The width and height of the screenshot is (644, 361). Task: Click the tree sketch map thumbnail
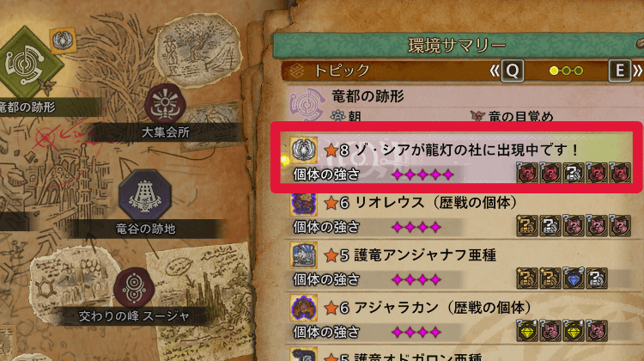(x=198, y=50)
